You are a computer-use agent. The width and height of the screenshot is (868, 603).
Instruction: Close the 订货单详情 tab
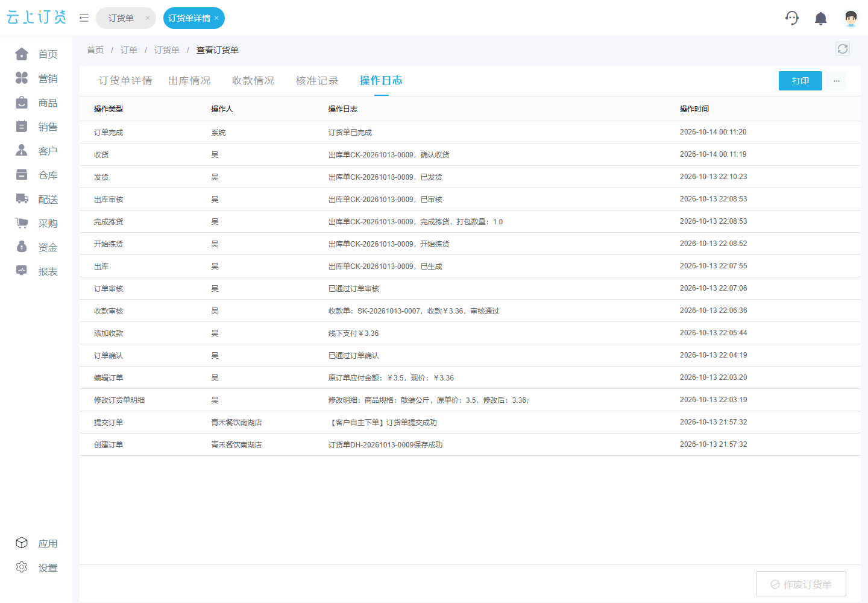pyautogui.click(x=216, y=18)
